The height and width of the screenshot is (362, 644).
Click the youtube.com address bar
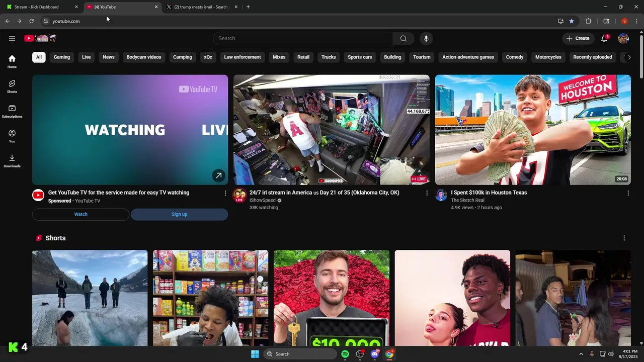click(297, 21)
